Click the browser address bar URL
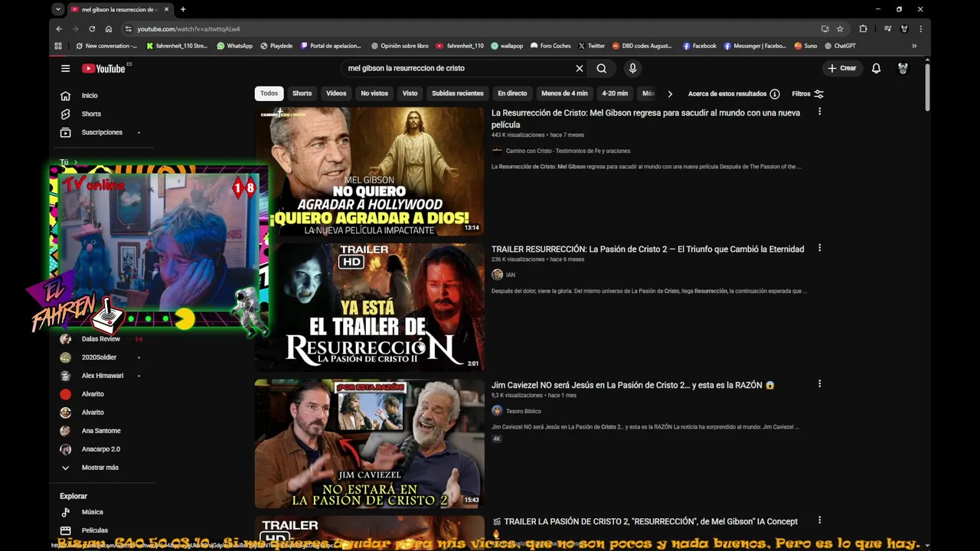The width and height of the screenshot is (980, 551). (x=188, y=29)
